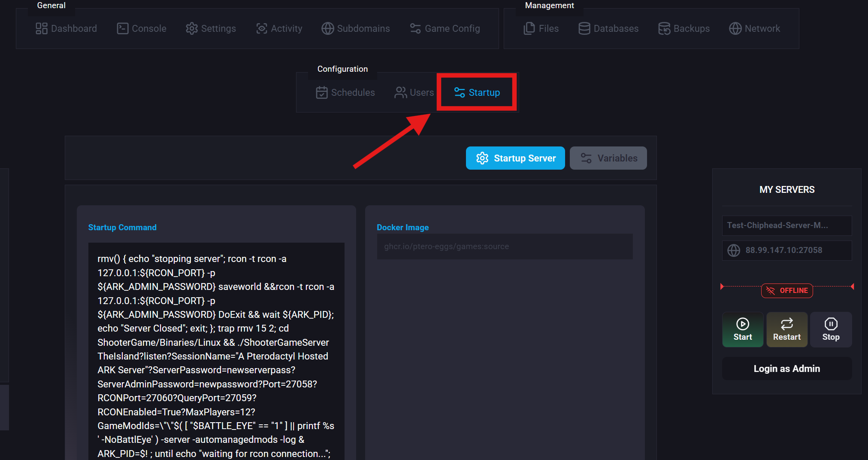Click the Network globe icon
This screenshot has width=868, height=460.
point(735,28)
